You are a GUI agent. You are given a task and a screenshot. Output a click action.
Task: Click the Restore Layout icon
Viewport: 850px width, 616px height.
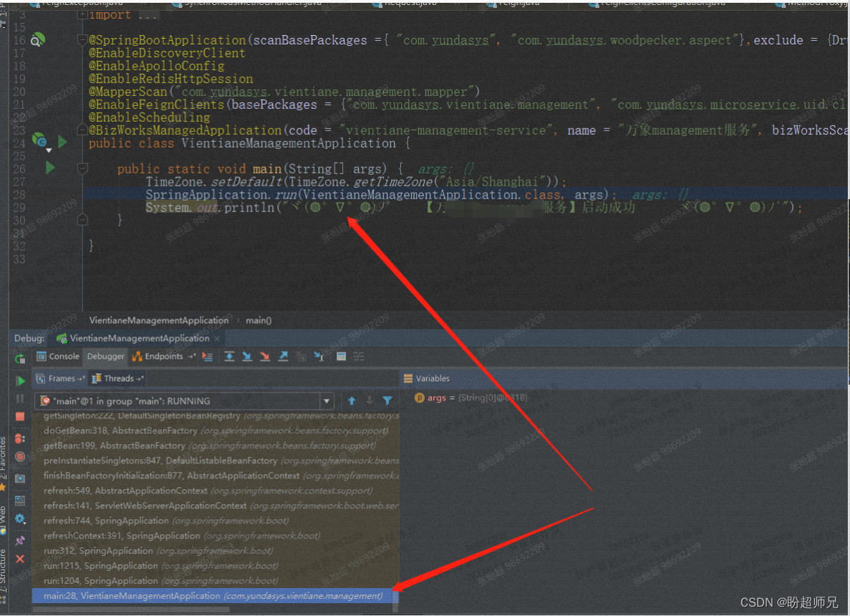tap(20, 500)
